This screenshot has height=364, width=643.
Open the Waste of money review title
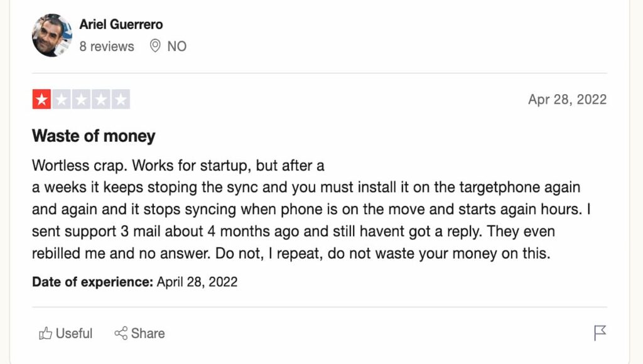[x=94, y=136]
